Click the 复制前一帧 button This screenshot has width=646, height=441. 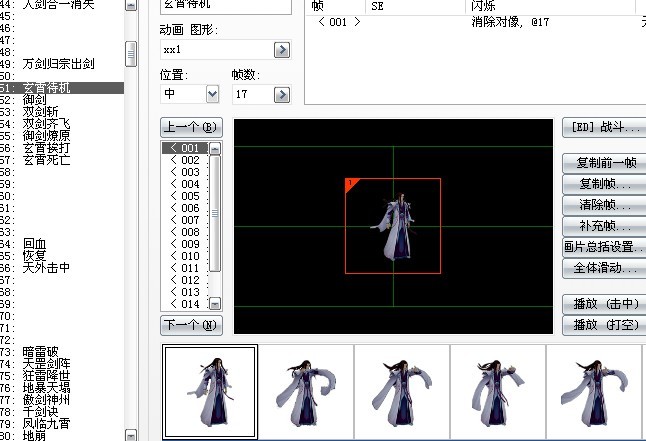click(604, 163)
